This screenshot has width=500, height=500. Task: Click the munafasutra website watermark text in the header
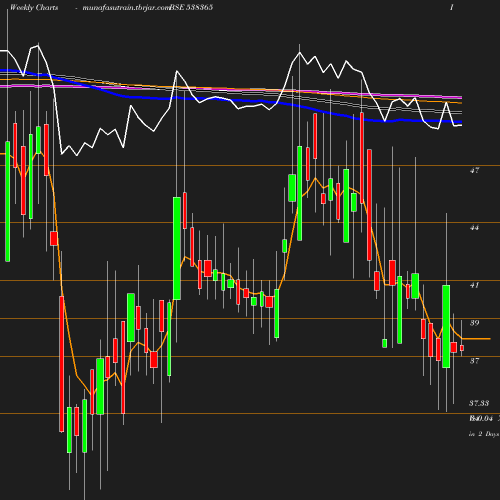pyautogui.click(x=127, y=8)
